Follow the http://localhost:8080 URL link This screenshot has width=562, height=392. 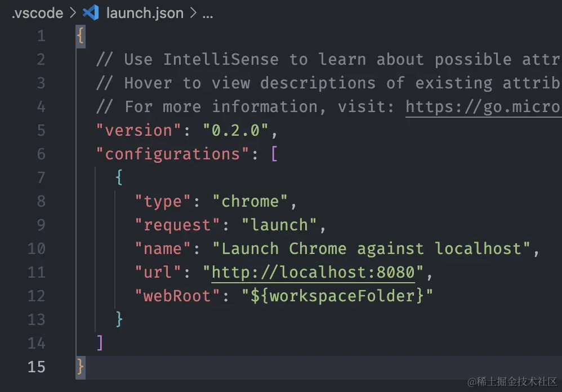[313, 273]
